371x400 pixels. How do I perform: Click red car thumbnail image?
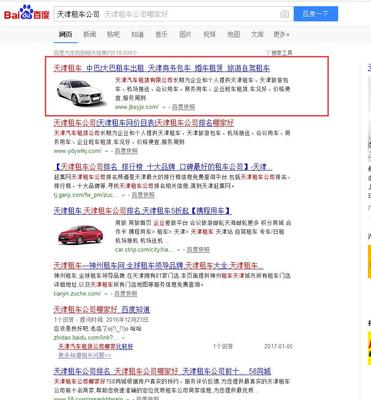pyautogui.click(x=80, y=235)
